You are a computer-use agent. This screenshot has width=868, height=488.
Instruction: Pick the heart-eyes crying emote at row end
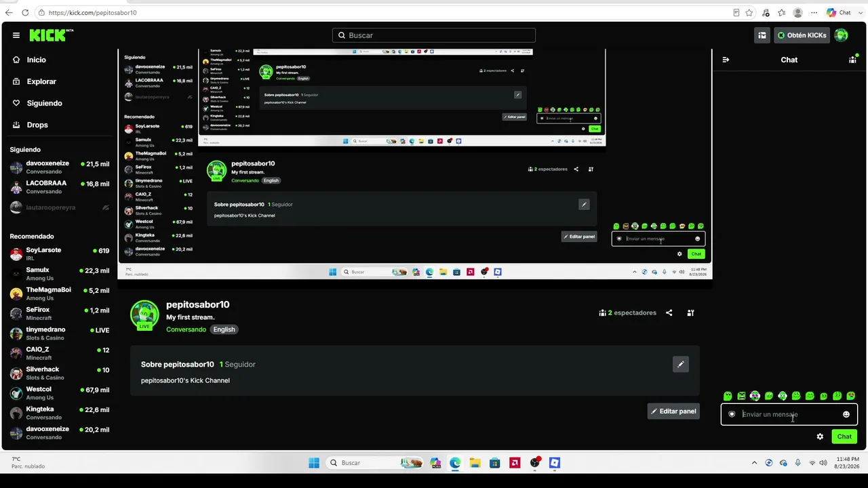coord(851,396)
